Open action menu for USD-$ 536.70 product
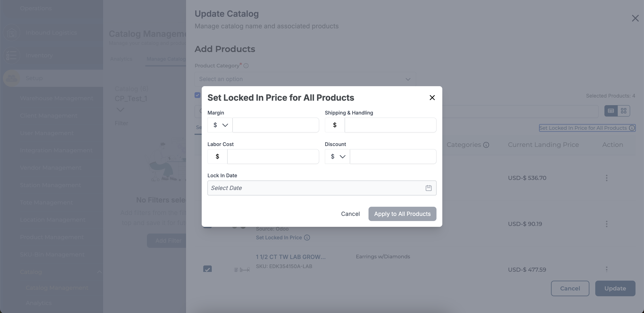Image resolution: width=644 pixels, height=313 pixels. pos(606,178)
